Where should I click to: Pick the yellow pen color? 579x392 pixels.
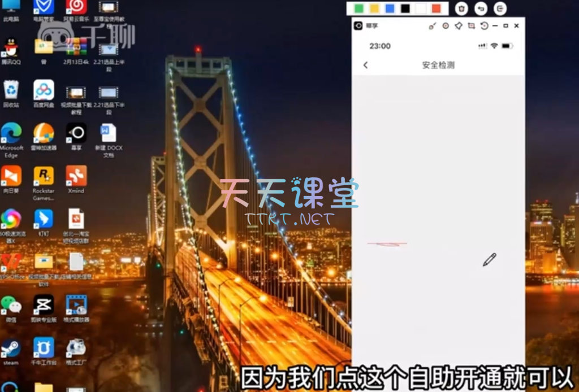[374, 8]
